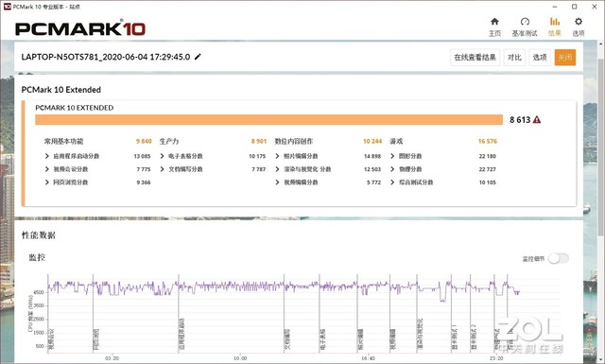Click the 生产力 heading
This screenshot has height=364, width=605.
click(169, 141)
